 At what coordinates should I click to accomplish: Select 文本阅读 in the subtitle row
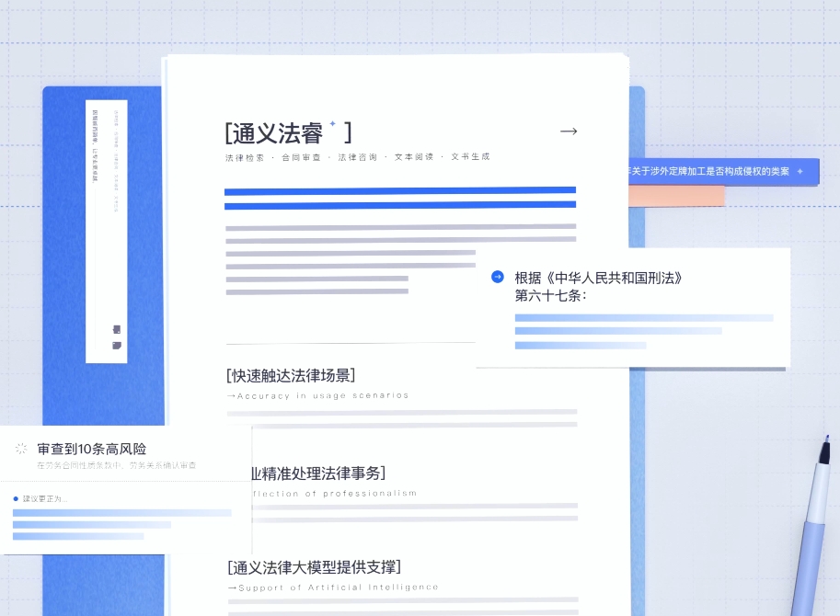414,157
